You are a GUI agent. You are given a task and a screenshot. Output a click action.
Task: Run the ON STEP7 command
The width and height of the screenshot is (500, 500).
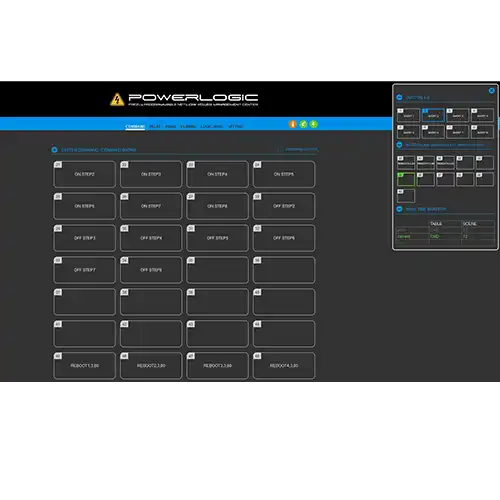pyautogui.click(x=151, y=206)
